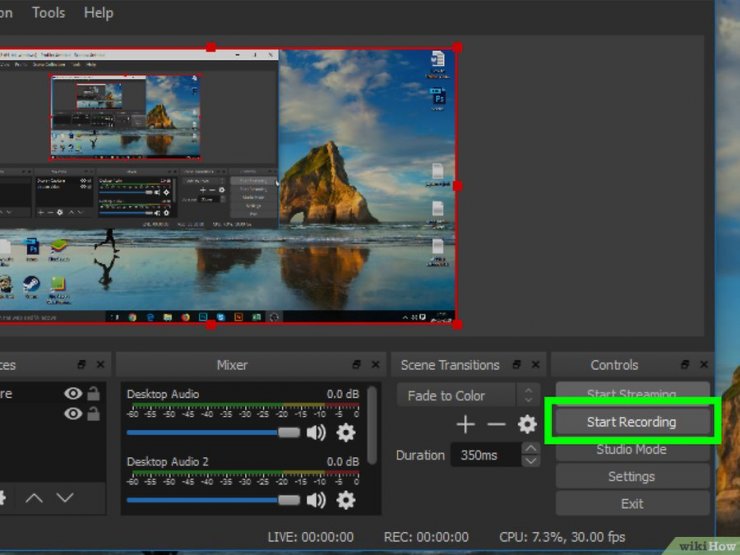Open the Help menu
The height and width of the screenshot is (555, 740).
coord(99,12)
